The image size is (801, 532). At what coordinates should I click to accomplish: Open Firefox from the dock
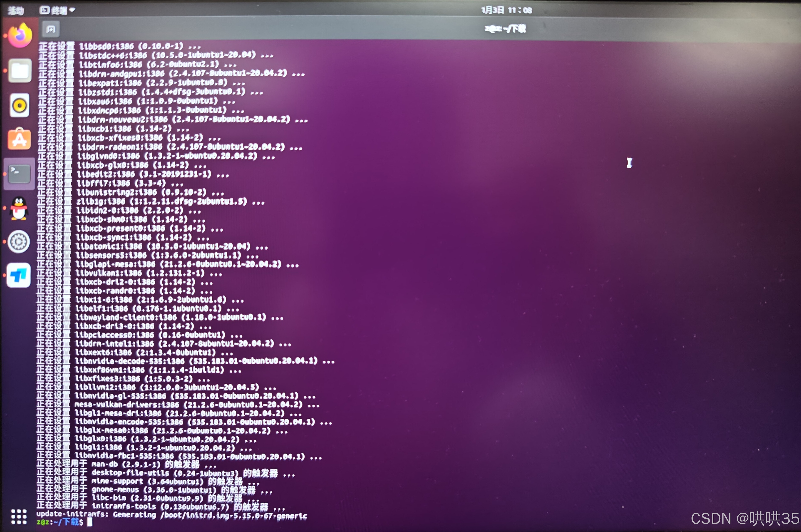pos(20,35)
